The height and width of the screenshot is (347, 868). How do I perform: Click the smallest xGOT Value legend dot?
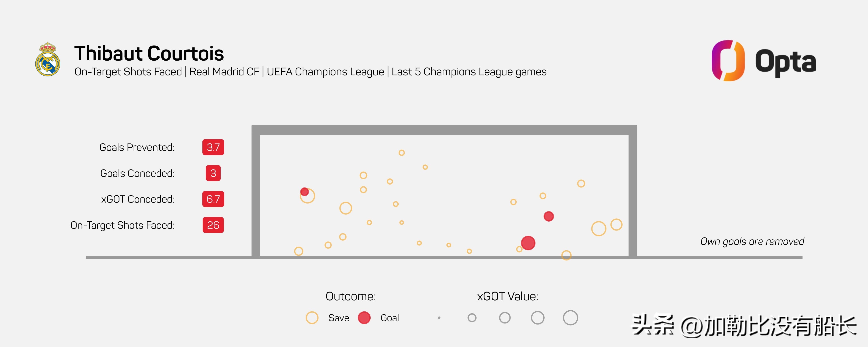tap(439, 318)
